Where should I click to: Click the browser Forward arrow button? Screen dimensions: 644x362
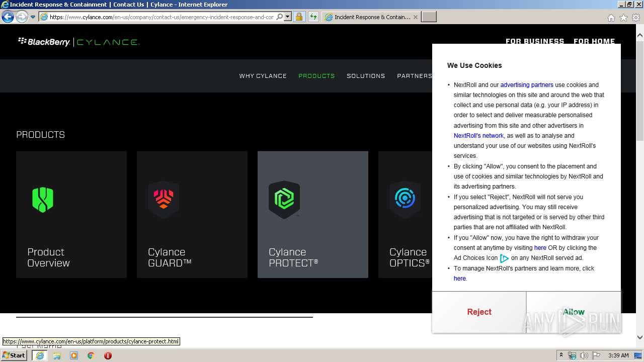pos(22,17)
